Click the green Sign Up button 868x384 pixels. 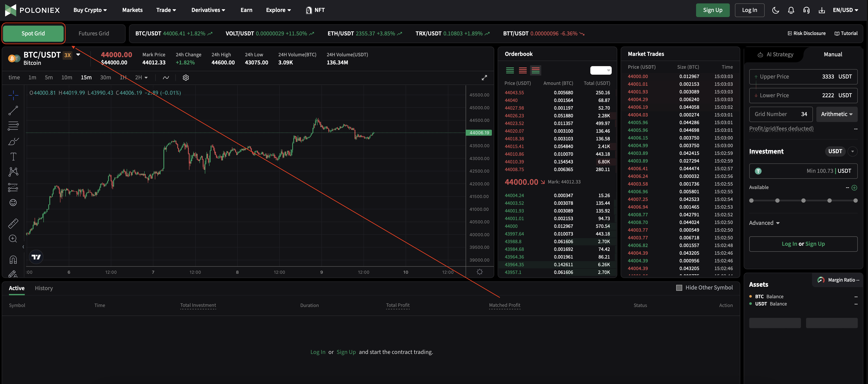712,10
